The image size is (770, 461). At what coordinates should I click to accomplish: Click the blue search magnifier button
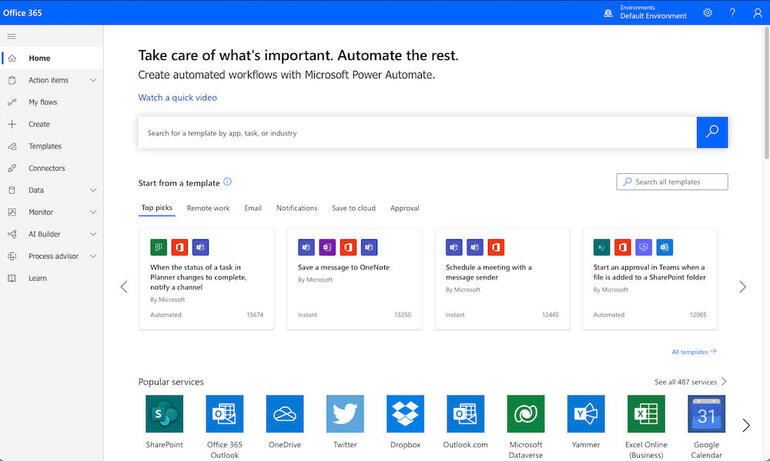click(712, 132)
